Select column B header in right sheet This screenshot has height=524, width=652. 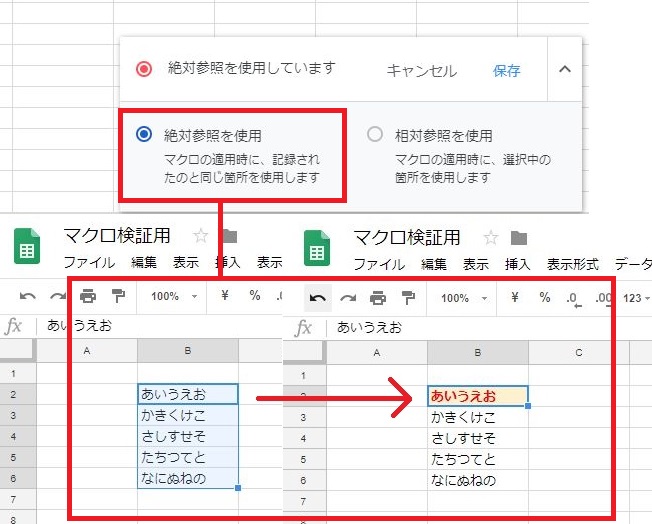(x=478, y=353)
